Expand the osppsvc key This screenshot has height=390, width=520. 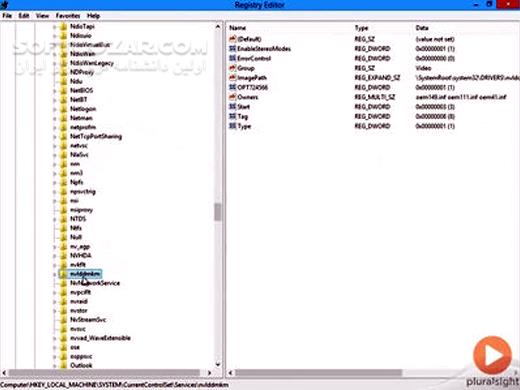pyautogui.click(x=55, y=356)
